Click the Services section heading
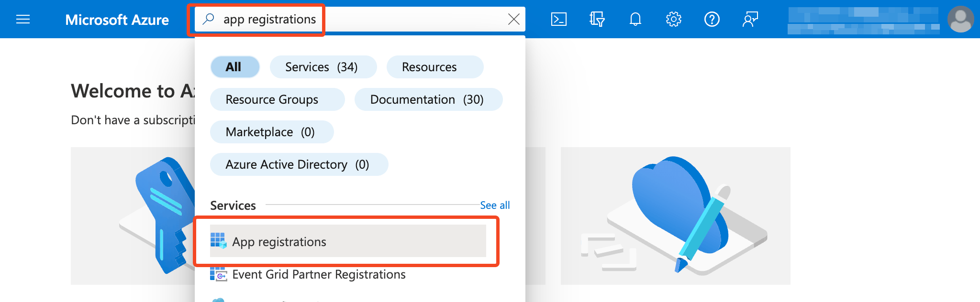980x302 pixels. (x=233, y=205)
